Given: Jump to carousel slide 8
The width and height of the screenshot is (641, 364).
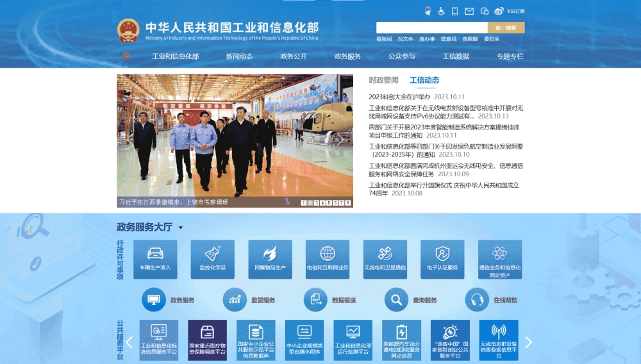Looking at the screenshot, I should [348, 203].
